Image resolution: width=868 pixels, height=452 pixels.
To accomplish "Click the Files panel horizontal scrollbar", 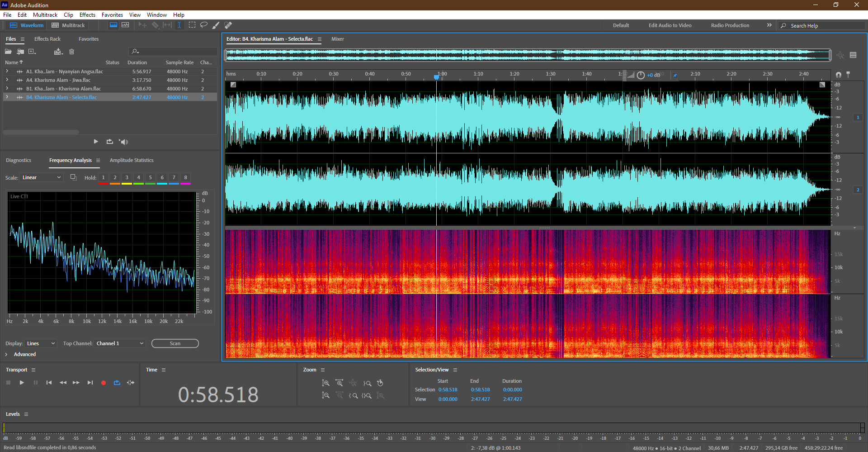I will point(41,132).
